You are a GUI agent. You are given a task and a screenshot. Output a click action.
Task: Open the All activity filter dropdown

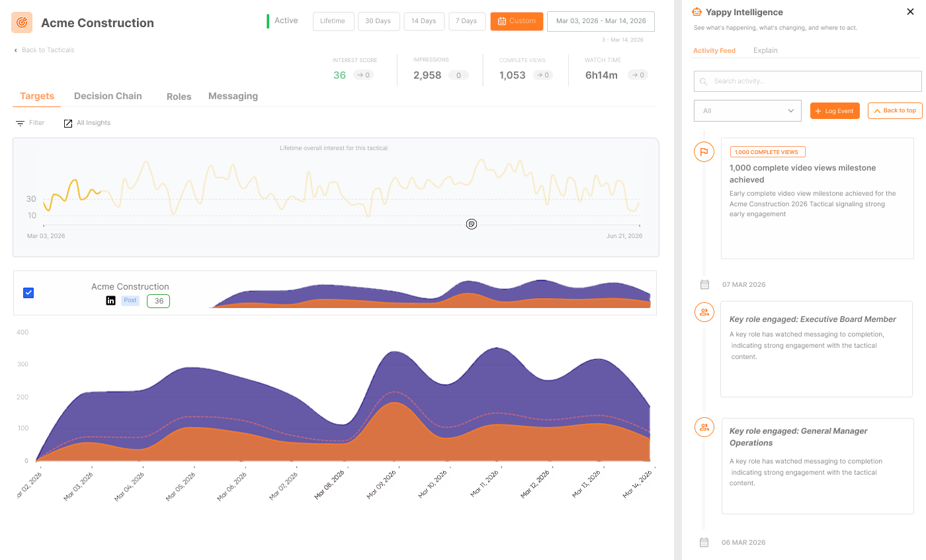pyautogui.click(x=747, y=111)
